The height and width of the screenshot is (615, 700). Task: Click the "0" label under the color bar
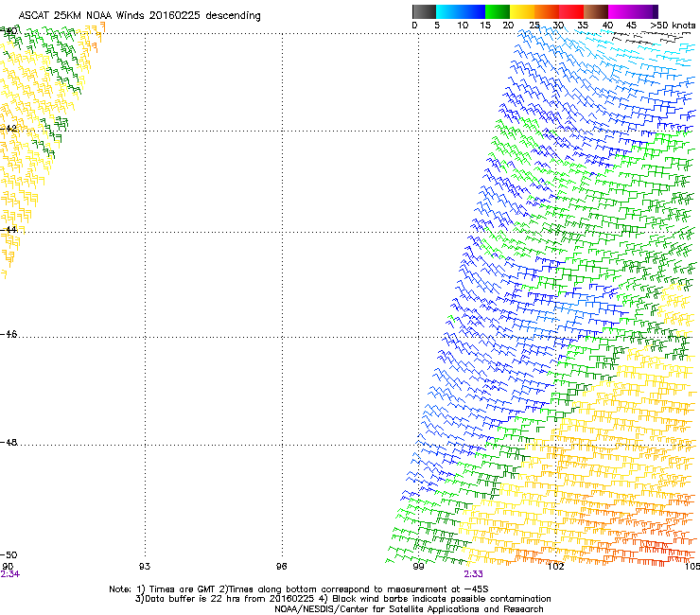(414, 26)
